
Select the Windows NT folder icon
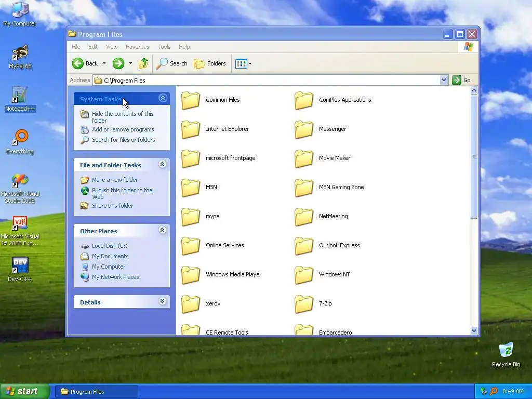(x=303, y=275)
